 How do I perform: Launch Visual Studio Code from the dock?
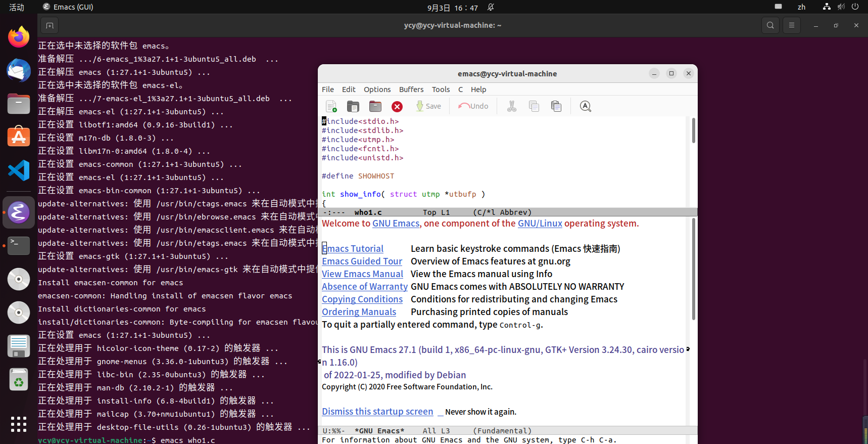click(19, 170)
